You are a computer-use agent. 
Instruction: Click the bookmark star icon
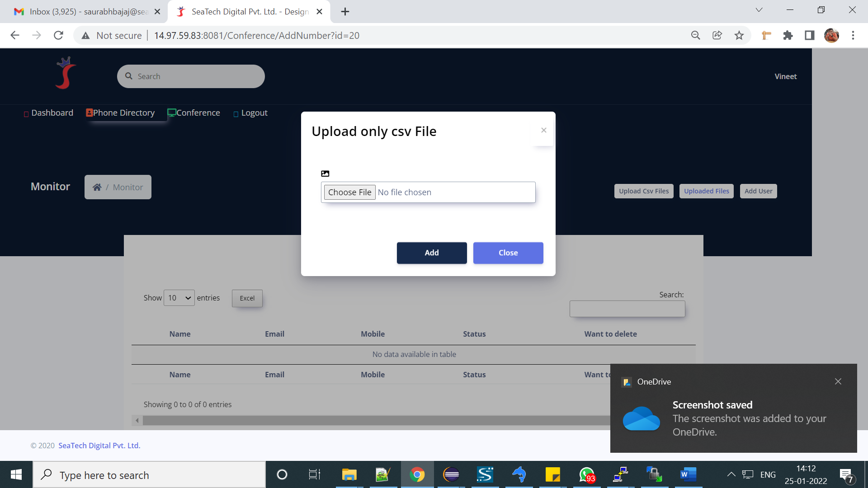click(739, 35)
